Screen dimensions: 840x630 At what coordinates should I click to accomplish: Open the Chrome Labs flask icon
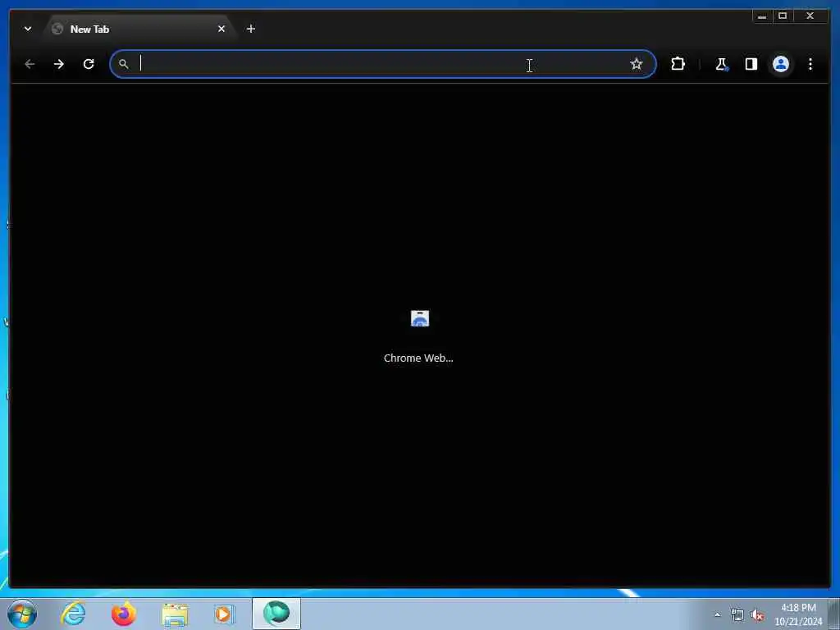[722, 64]
